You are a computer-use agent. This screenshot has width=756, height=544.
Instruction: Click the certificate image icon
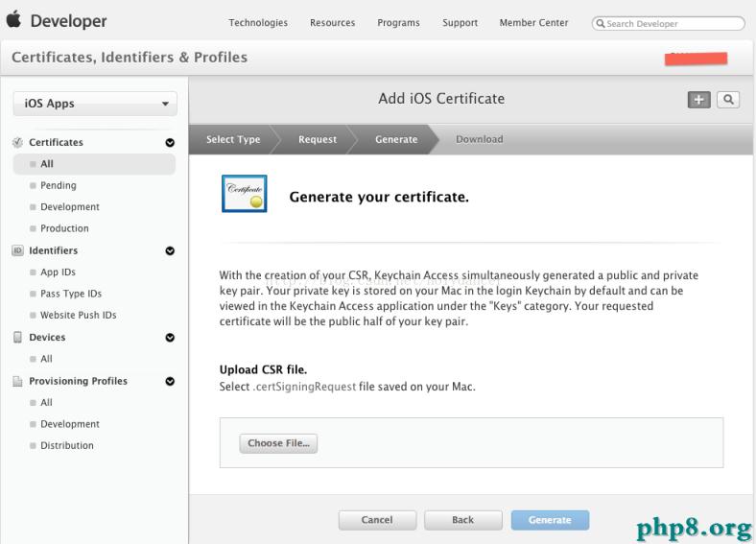point(245,194)
